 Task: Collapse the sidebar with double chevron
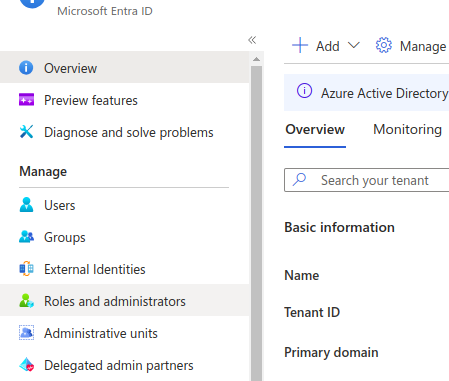tap(252, 40)
